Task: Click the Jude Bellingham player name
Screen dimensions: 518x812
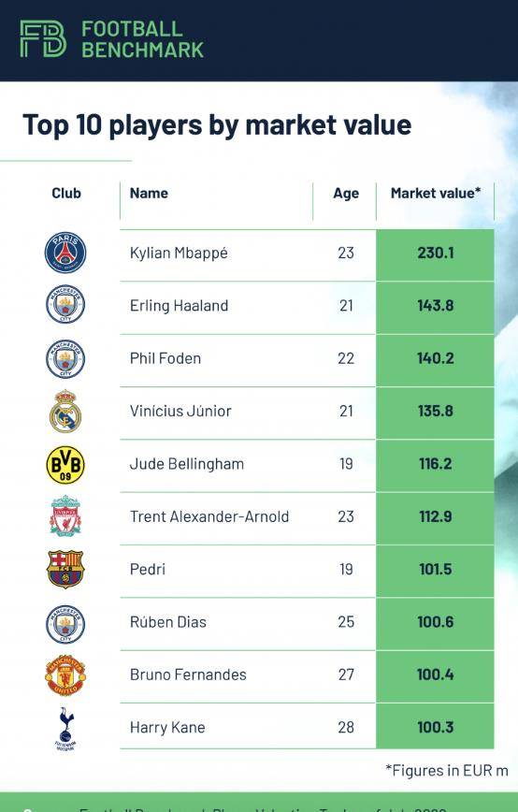Action: point(187,464)
